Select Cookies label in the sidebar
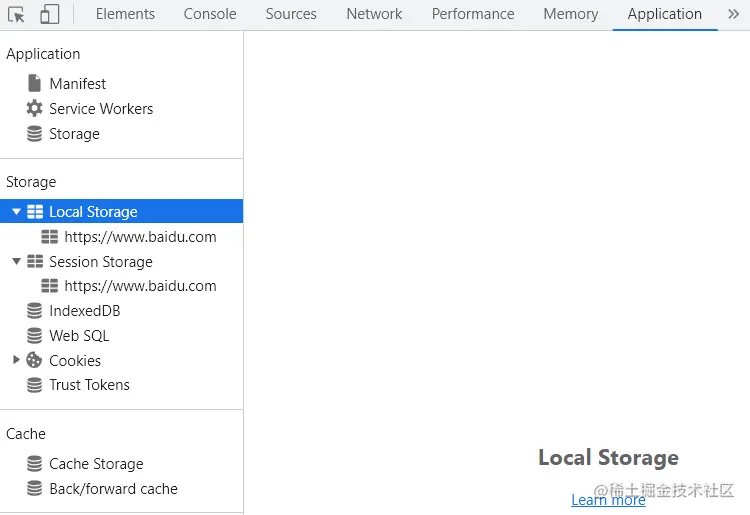The width and height of the screenshot is (750, 515). tap(75, 361)
